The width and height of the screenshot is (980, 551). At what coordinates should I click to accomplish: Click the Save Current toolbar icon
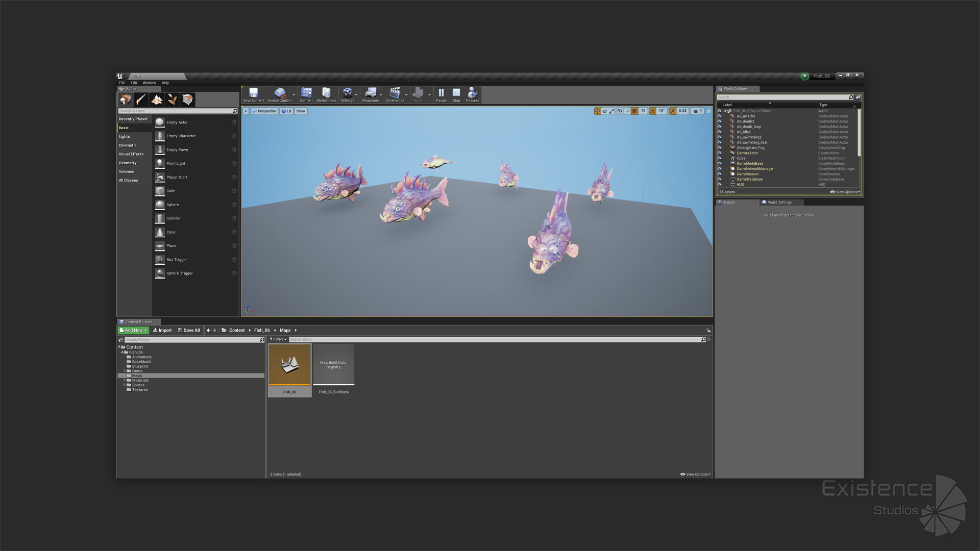pos(253,94)
